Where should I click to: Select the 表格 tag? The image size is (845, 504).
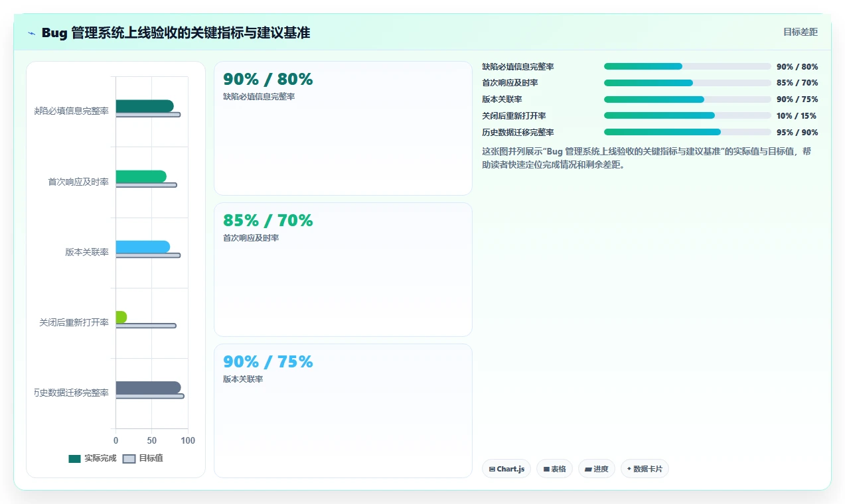(x=554, y=469)
